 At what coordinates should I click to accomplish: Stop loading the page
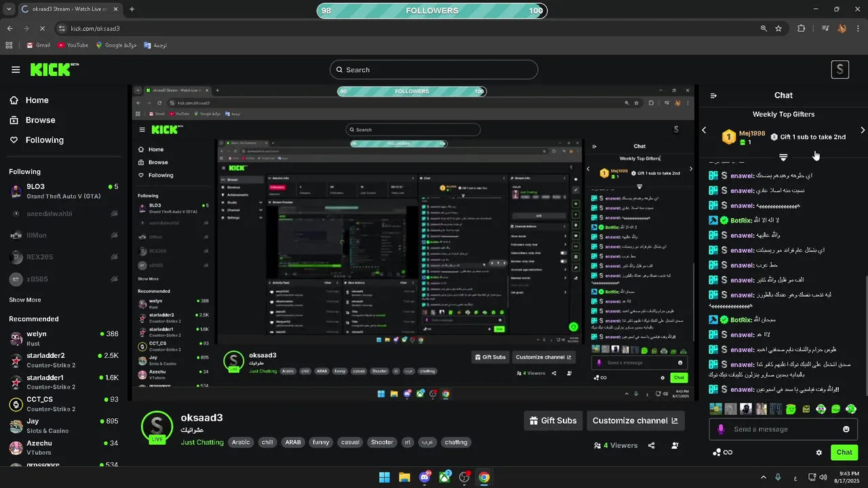42,28
